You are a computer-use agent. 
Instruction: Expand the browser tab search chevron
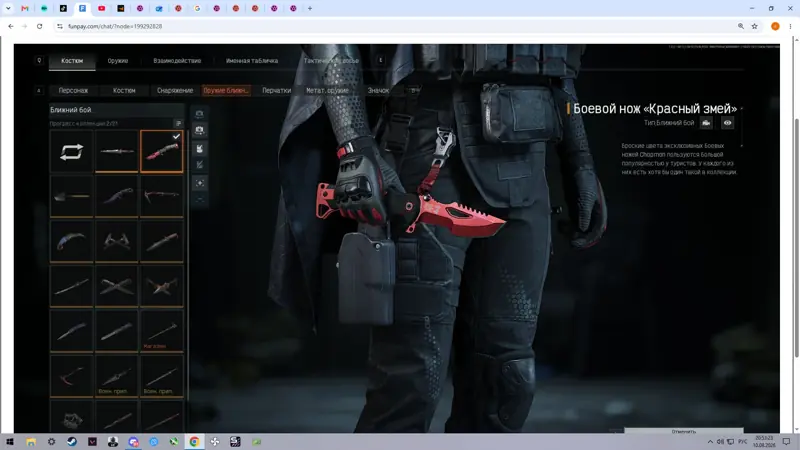coord(8,8)
